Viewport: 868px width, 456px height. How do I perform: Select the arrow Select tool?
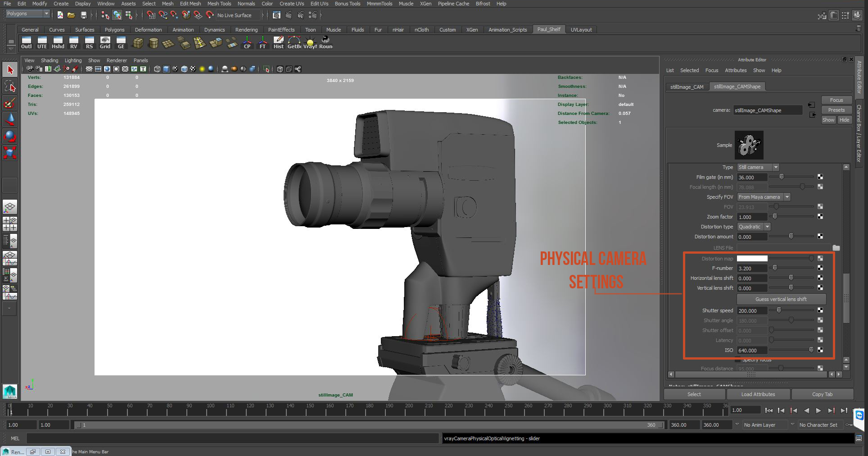pyautogui.click(x=10, y=70)
